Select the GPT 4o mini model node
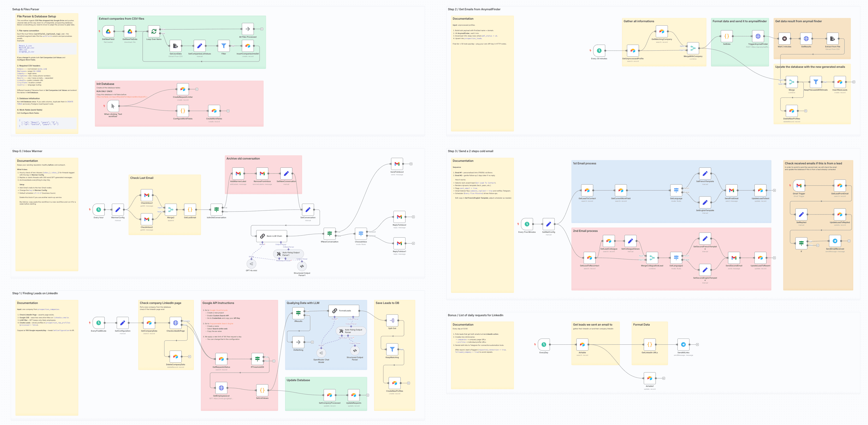868x425 pixels. [x=251, y=264]
